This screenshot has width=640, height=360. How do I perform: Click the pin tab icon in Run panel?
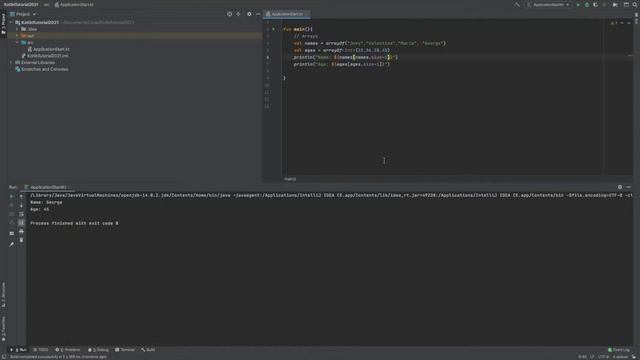[x=11, y=244]
